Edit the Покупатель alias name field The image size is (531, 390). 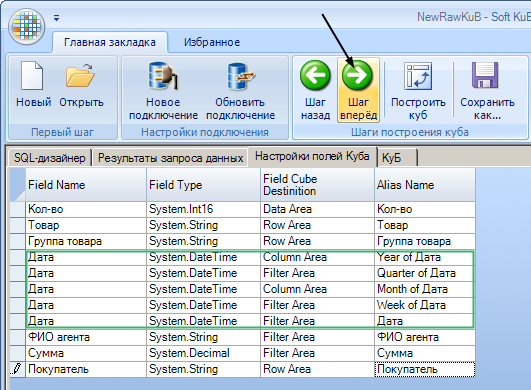[x=425, y=369]
